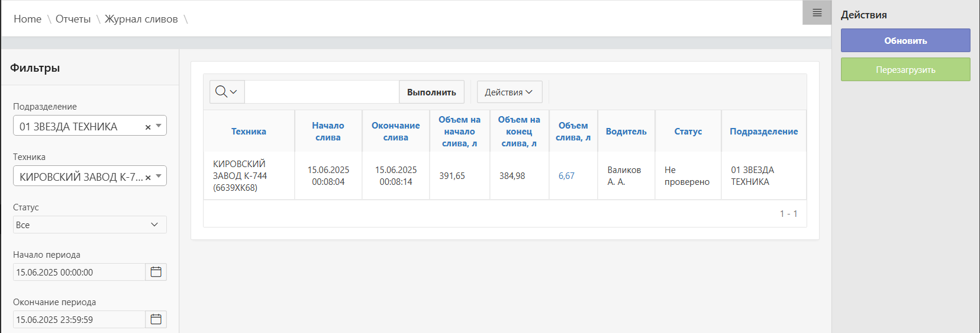This screenshot has width=980, height=333.
Task: Expand the Техника dropdown arrow
Action: (x=159, y=176)
